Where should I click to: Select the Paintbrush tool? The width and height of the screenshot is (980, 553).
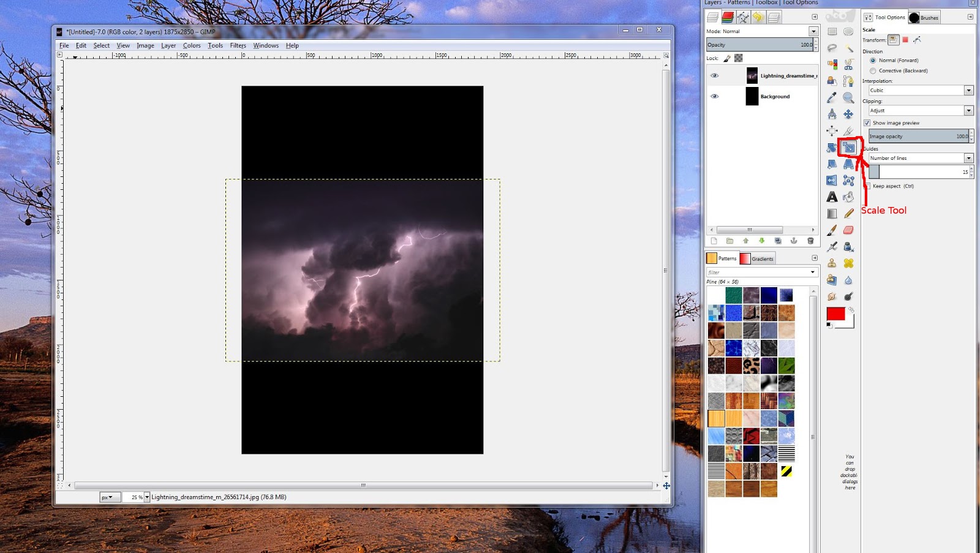point(832,230)
